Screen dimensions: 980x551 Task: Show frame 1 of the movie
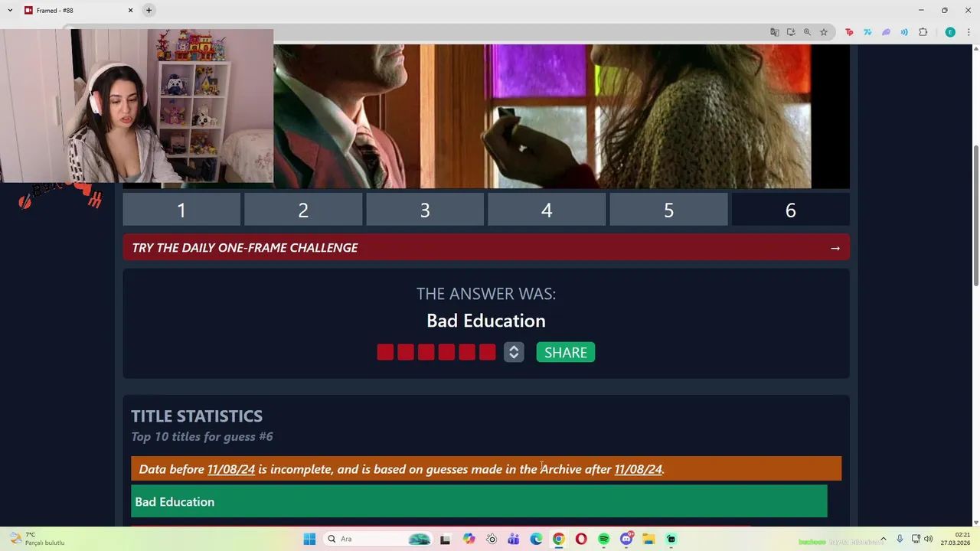[x=181, y=210]
